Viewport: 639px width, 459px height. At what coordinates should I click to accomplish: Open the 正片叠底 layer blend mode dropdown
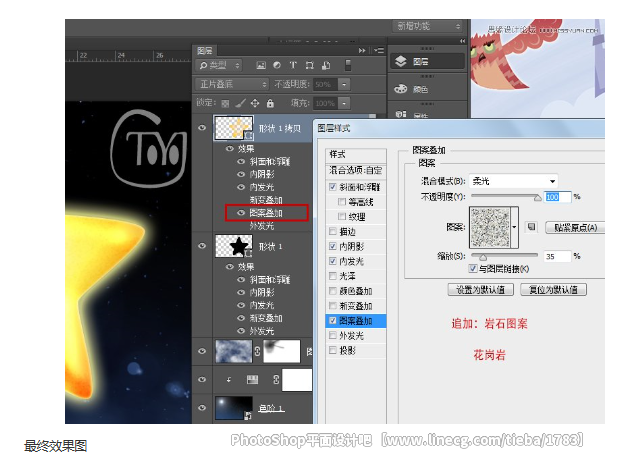coord(231,84)
